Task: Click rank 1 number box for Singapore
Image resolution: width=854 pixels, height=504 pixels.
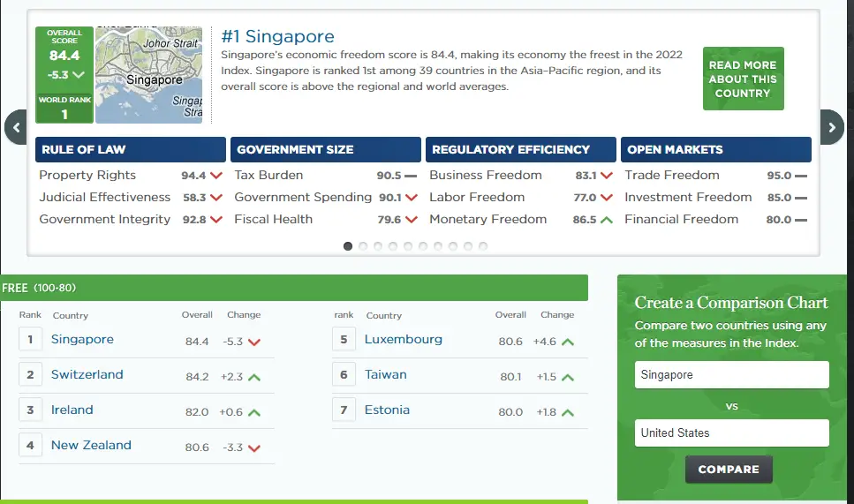Action: [x=30, y=340]
